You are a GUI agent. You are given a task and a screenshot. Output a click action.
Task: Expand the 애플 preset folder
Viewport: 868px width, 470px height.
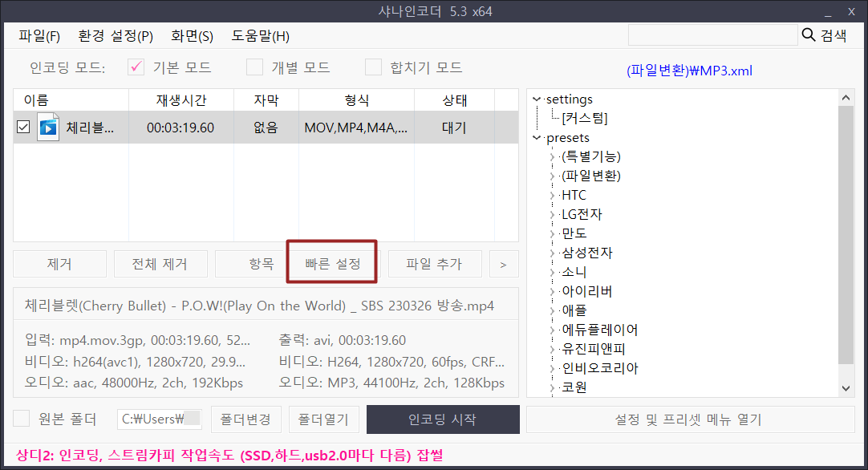click(553, 310)
